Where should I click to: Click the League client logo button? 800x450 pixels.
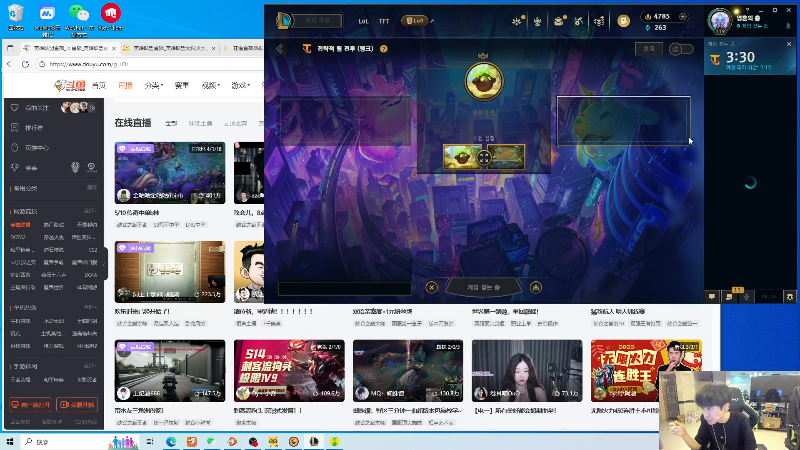click(284, 21)
